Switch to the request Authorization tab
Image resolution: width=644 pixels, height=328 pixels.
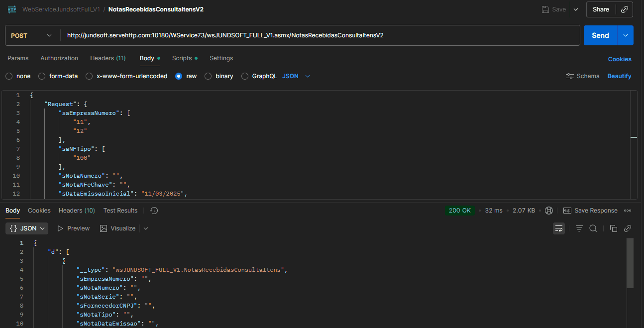pyautogui.click(x=59, y=58)
